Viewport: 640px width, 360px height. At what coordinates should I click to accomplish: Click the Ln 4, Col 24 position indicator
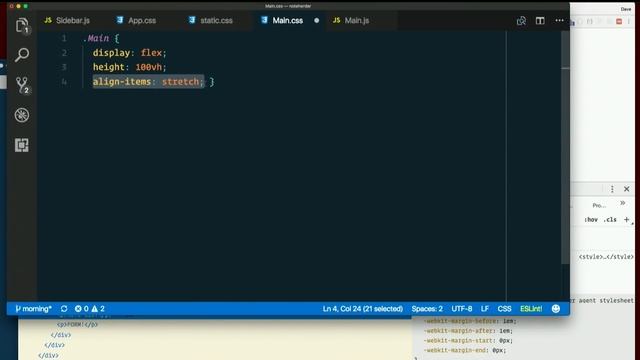pos(362,309)
